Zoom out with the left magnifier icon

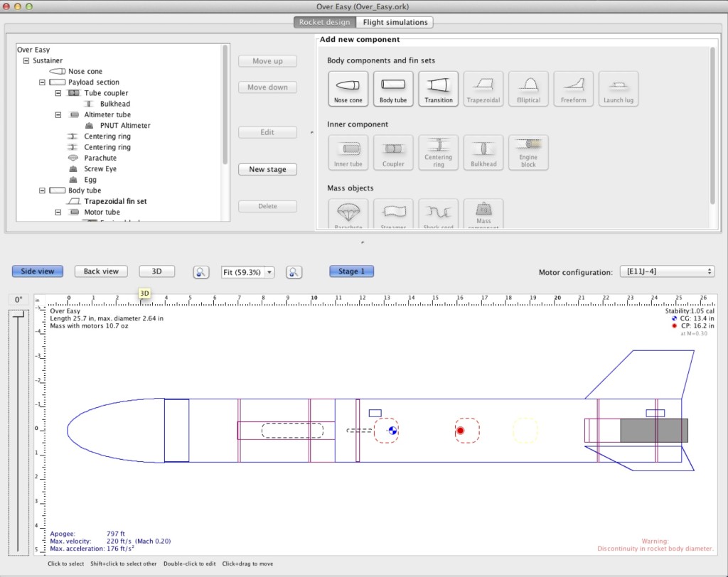[x=201, y=272]
